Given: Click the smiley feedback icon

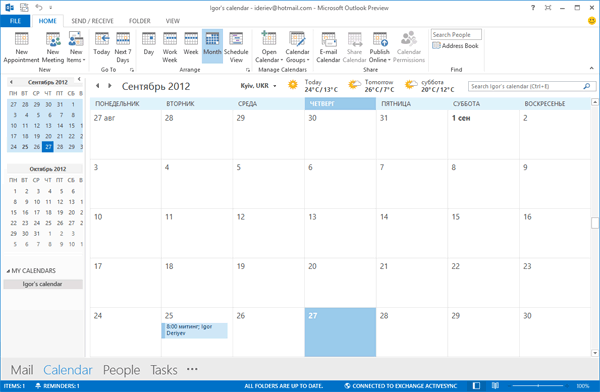Looking at the screenshot, I should tap(592, 21).
